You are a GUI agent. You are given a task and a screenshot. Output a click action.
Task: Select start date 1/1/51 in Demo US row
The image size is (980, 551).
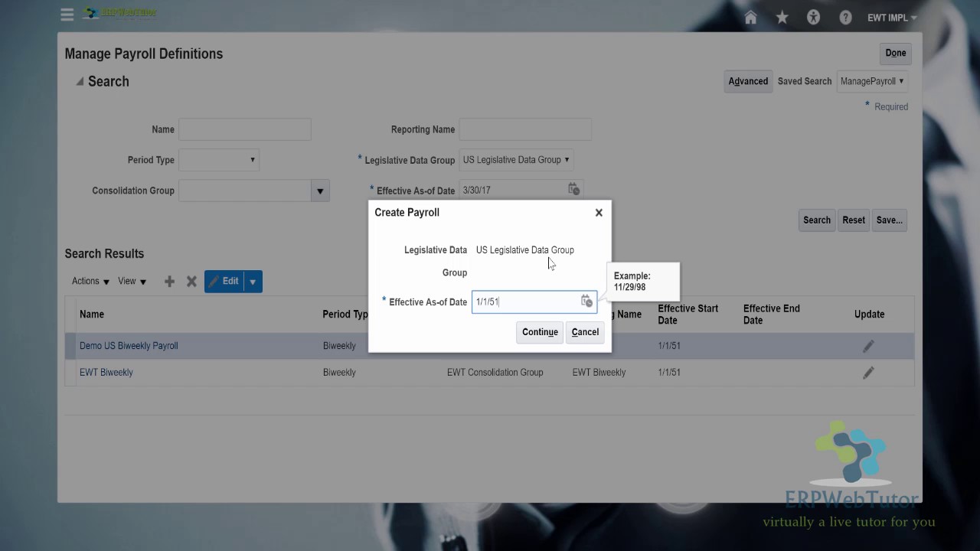pyautogui.click(x=669, y=346)
